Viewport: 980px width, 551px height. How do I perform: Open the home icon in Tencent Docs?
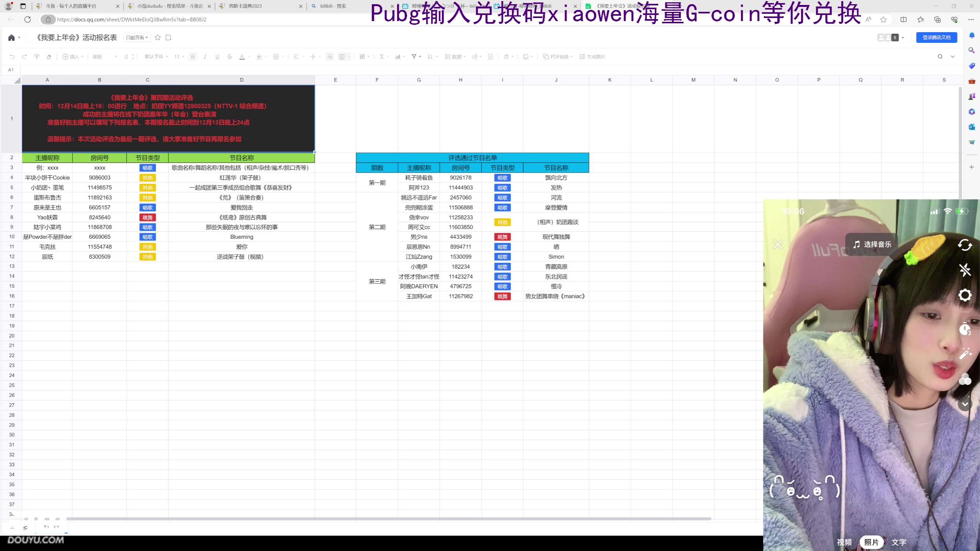click(x=11, y=37)
